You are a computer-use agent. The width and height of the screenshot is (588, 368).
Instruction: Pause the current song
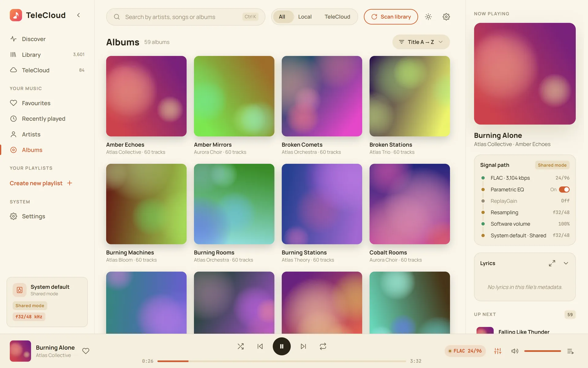(281, 346)
